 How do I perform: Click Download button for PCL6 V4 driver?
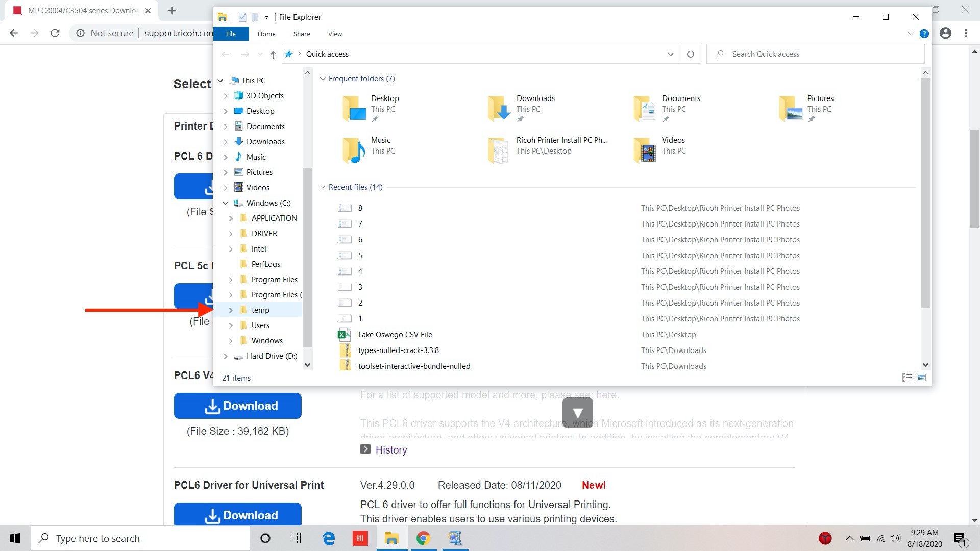coord(238,406)
